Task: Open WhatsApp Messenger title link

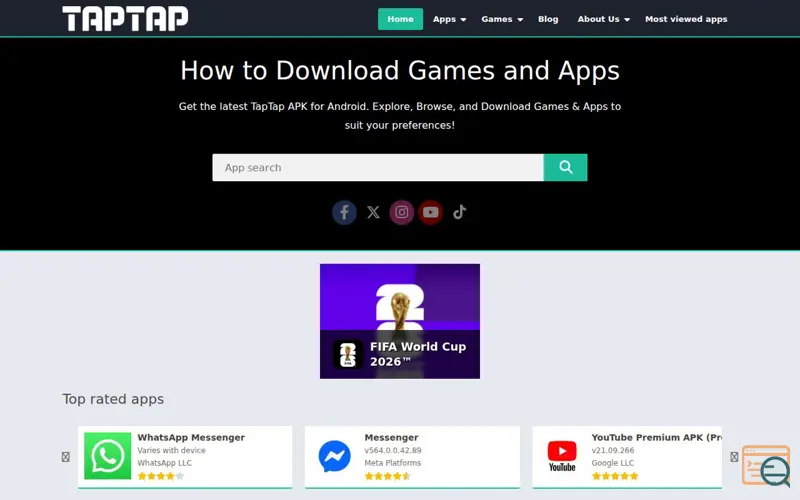Action: 191,437
